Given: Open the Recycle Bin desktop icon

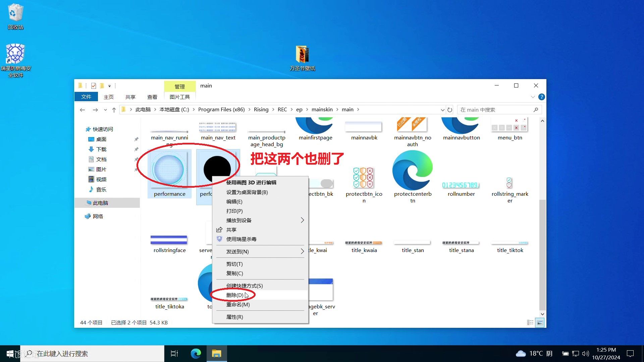Looking at the screenshot, I should (15, 17).
